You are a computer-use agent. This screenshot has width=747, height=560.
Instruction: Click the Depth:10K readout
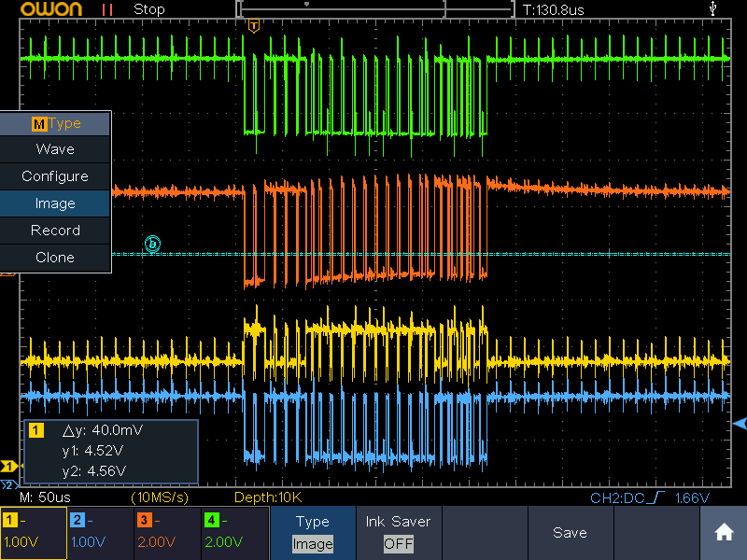tap(268, 497)
